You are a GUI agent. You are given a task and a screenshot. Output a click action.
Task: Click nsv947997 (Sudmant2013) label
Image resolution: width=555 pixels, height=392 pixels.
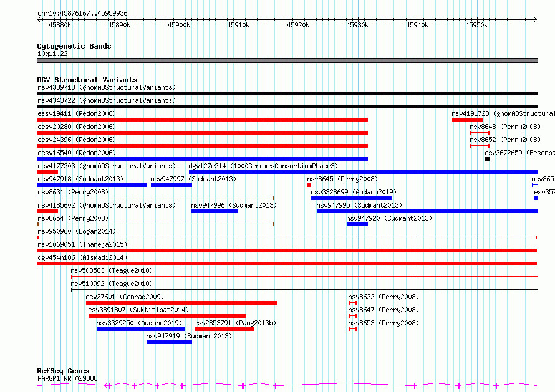pyautogui.click(x=193, y=179)
